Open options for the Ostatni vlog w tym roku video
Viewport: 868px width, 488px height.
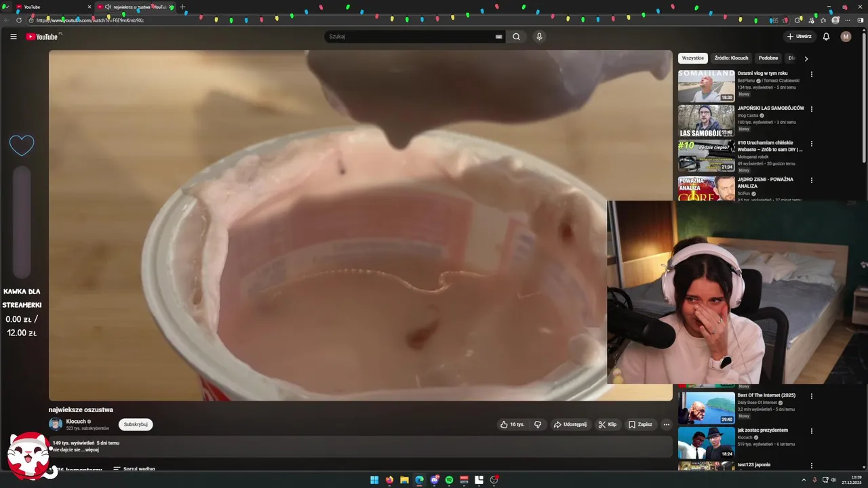click(x=811, y=75)
